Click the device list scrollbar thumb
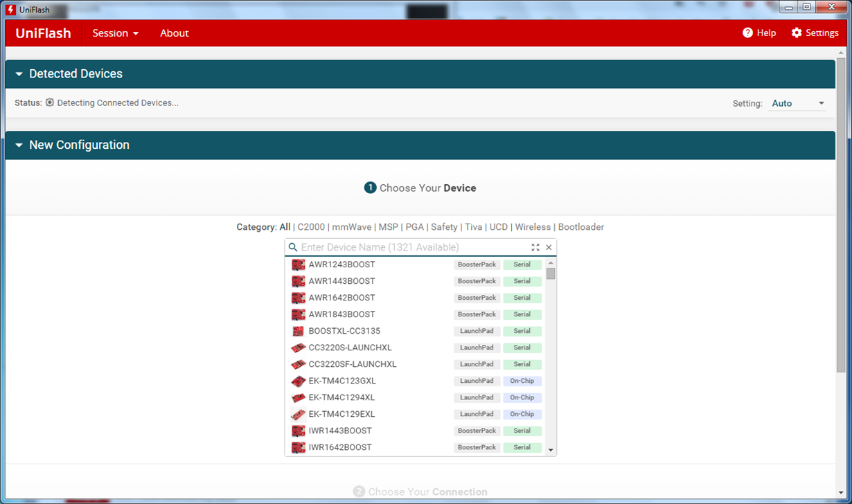The width and height of the screenshot is (852, 504). pyautogui.click(x=551, y=273)
